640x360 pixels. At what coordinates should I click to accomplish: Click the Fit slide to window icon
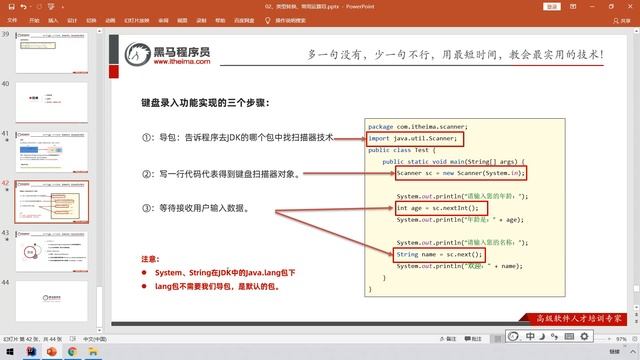click(x=635, y=339)
